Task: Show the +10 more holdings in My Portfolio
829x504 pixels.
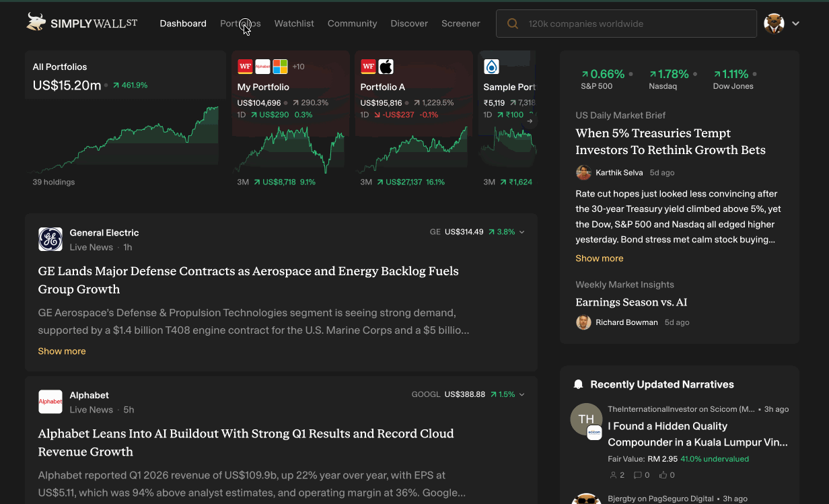Action: [x=298, y=67]
